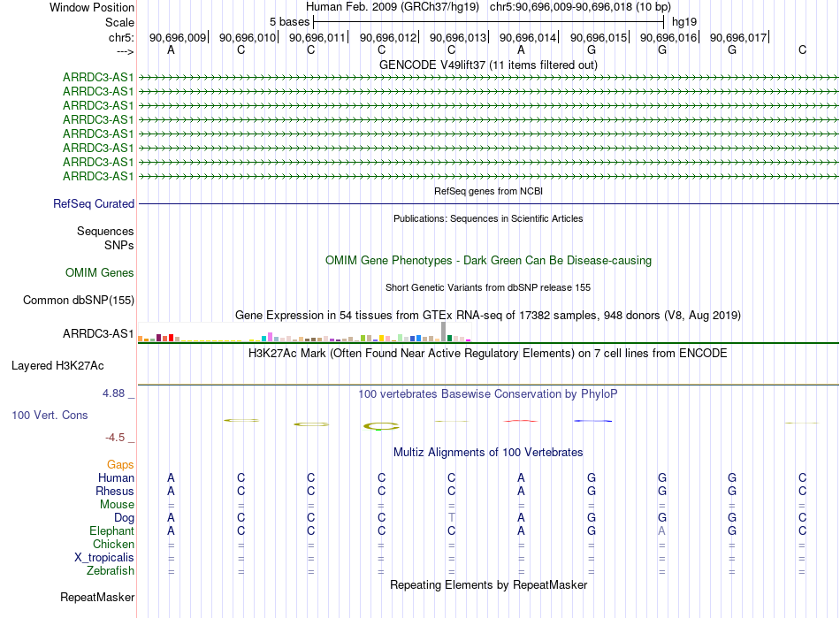Open the GENCODE V49lift37 track title
This screenshot has height=618, width=840.
pos(488,65)
